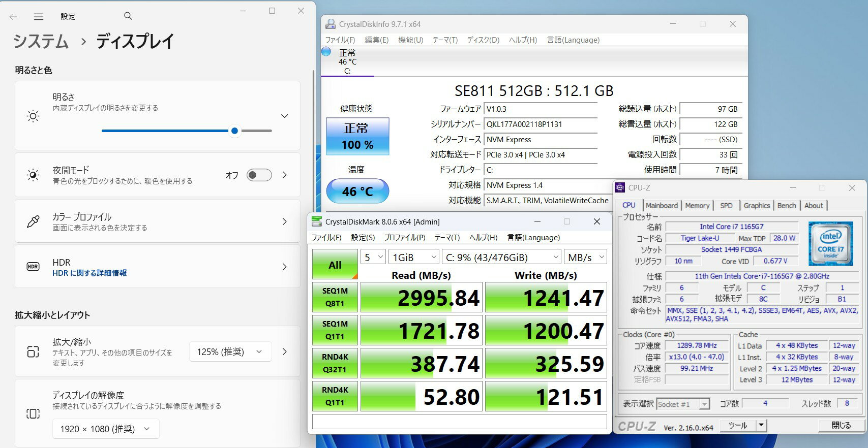The height and width of the screenshot is (448, 868).
Task: Click the blue disk status circle icon
Action: click(326, 52)
